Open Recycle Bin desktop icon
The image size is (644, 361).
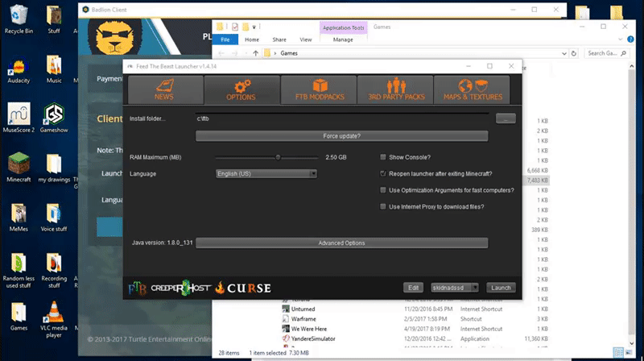click(19, 19)
